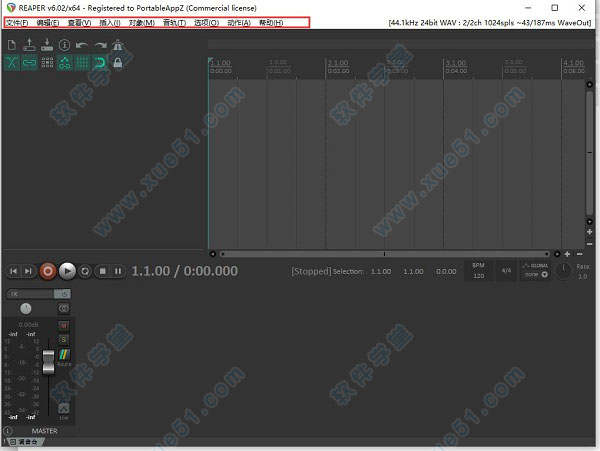This screenshot has width=600, height=451.
Task: Open the 选项(O) menu
Action: [x=206, y=23]
